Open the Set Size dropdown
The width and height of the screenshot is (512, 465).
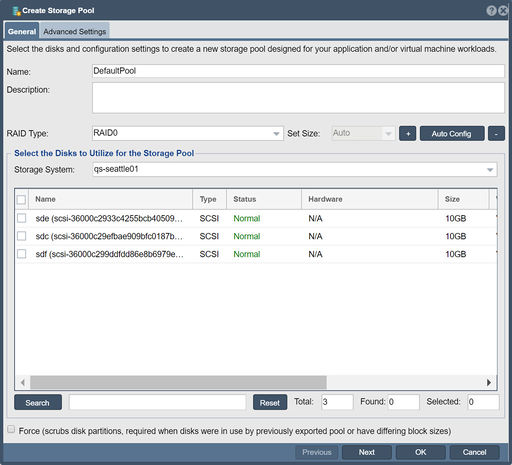point(363,133)
